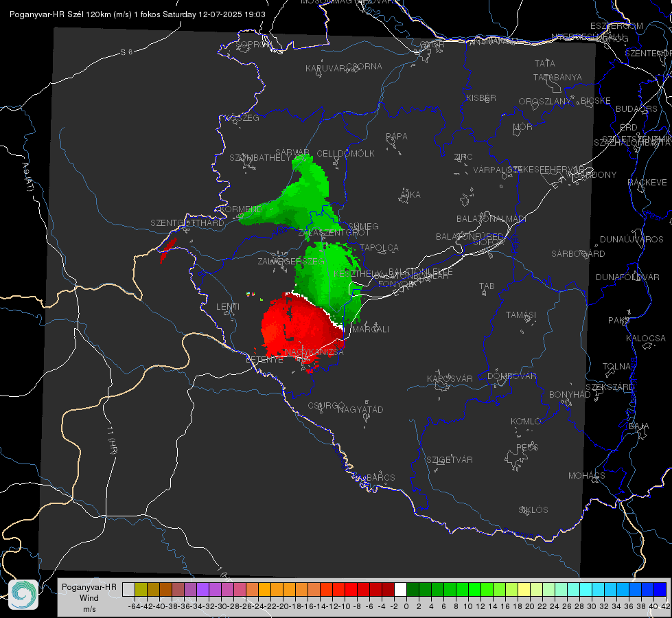The width and height of the screenshot is (672, 618).
Task: Click the small dark red echo near Szentgotthárd
Action: pyautogui.click(x=168, y=250)
